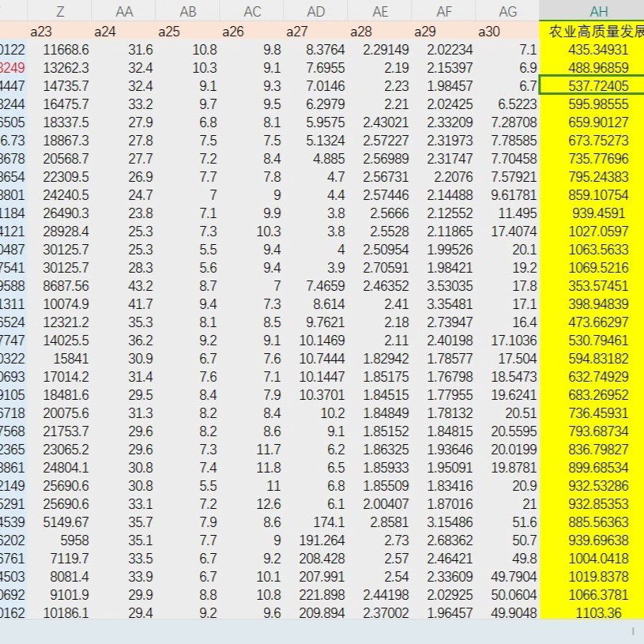Click the a24 header cell

pyautogui.click(x=124, y=32)
